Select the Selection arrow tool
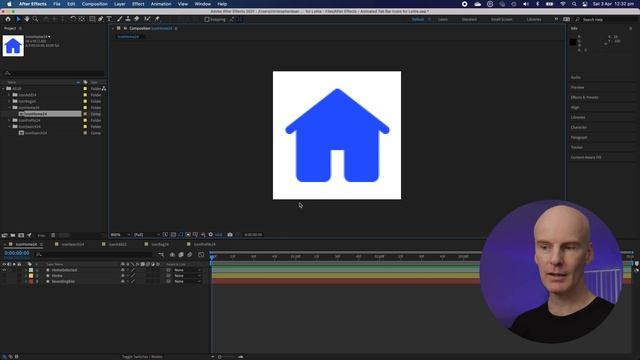 click(18, 19)
